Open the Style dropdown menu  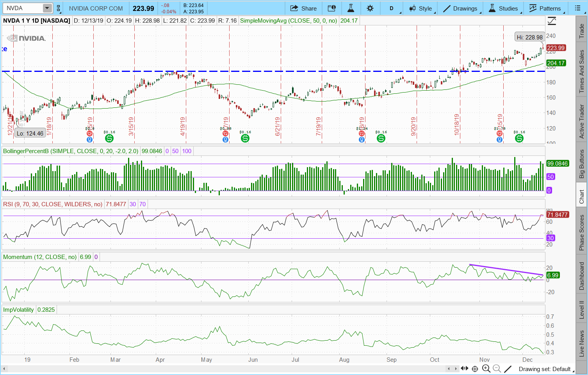(421, 8)
